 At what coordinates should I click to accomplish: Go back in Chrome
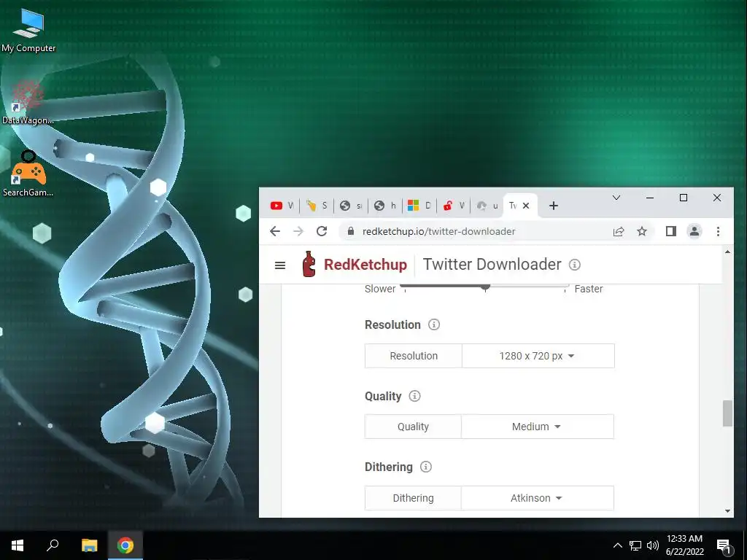tap(275, 231)
